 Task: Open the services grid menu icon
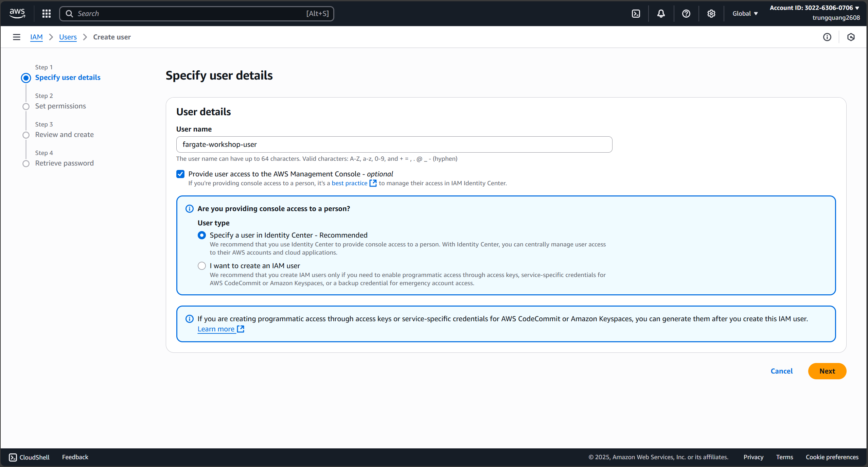point(47,14)
